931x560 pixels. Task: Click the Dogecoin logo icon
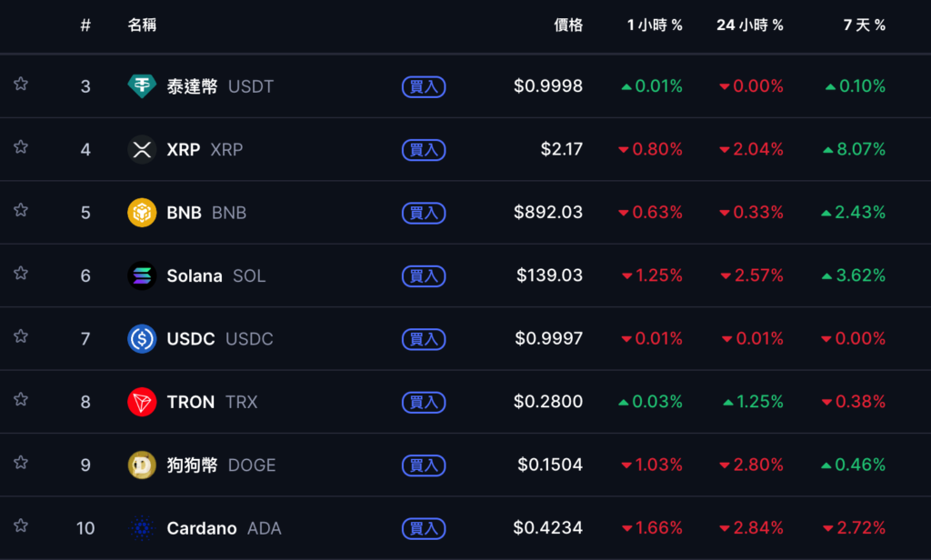(142, 465)
